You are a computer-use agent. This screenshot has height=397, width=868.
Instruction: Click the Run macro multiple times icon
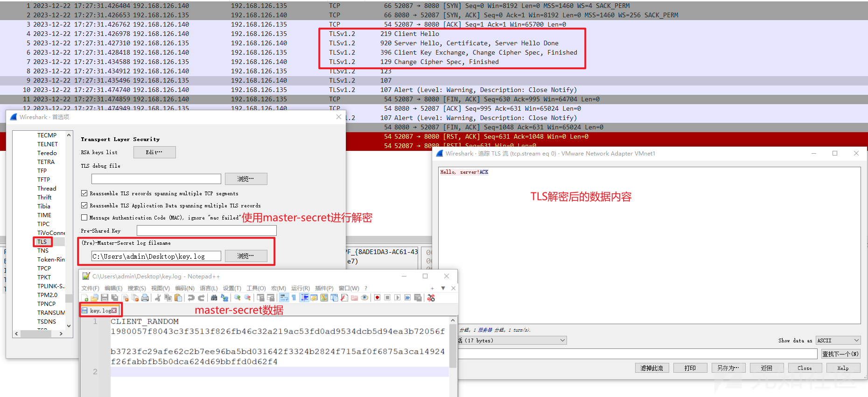point(407,298)
